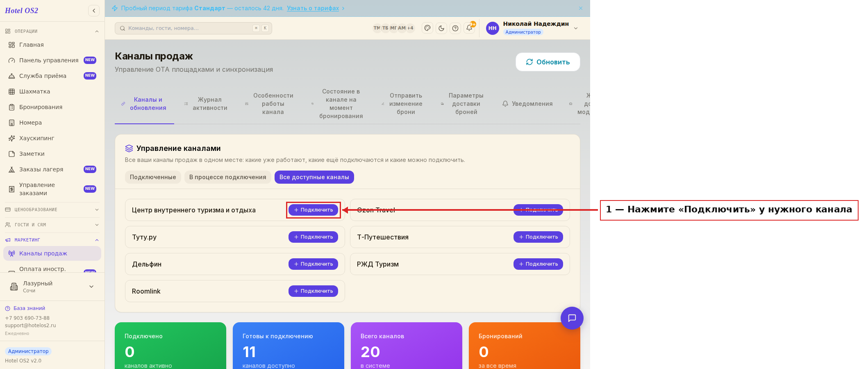Filter by Подключенные channels

pyautogui.click(x=153, y=177)
